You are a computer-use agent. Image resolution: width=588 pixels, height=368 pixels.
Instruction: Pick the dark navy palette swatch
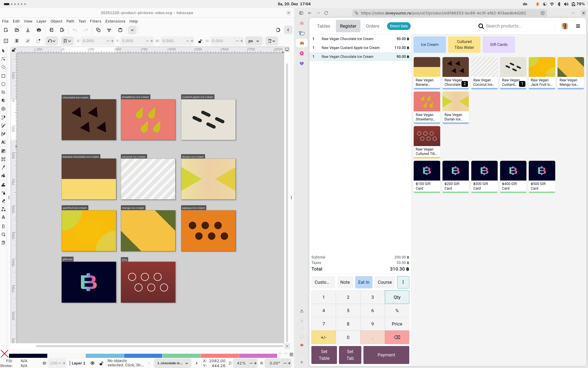[28, 356]
